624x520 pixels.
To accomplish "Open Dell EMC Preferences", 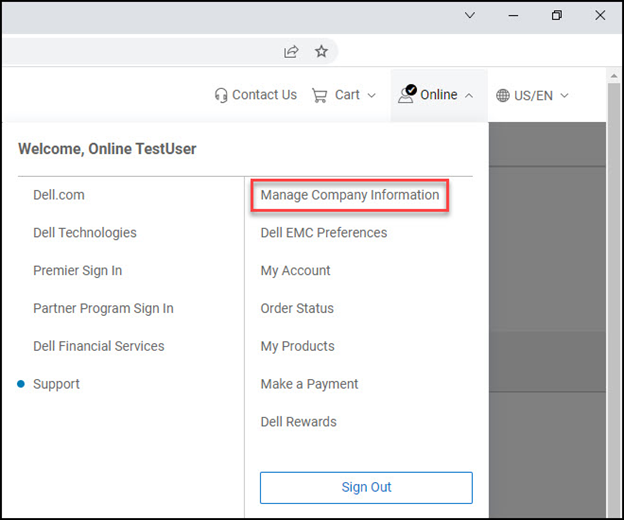I will click(323, 233).
